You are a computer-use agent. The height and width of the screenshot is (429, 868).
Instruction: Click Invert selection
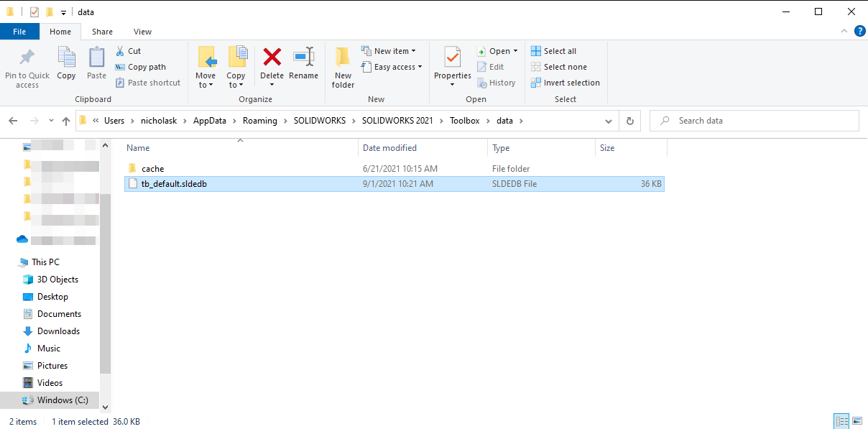coord(565,83)
